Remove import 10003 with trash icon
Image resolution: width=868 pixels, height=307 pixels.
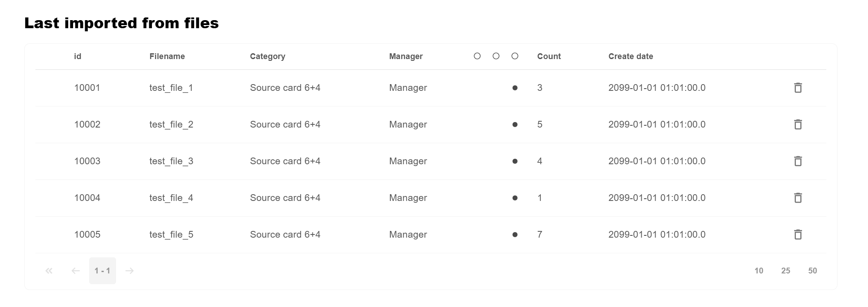click(798, 161)
